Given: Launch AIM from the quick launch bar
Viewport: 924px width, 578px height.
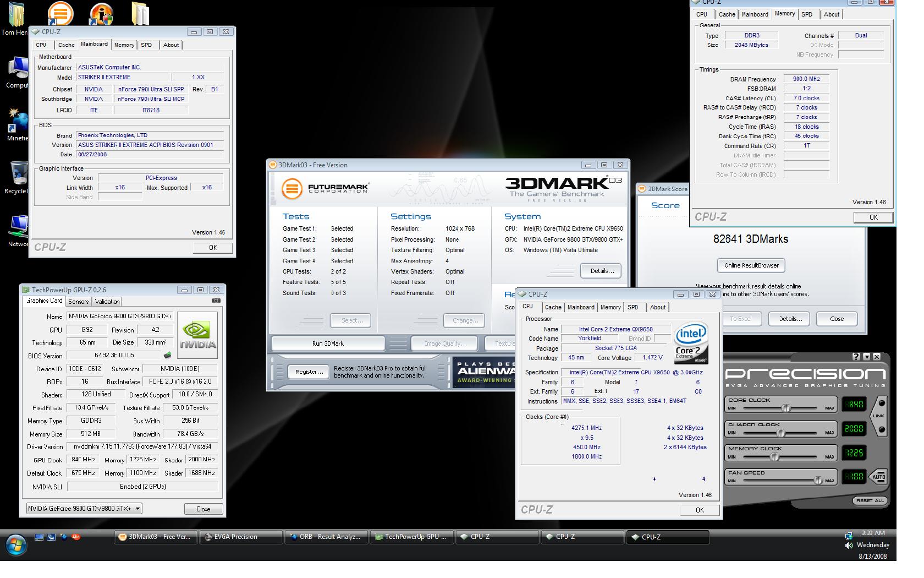Looking at the screenshot, I should click(x=76, y=537).
